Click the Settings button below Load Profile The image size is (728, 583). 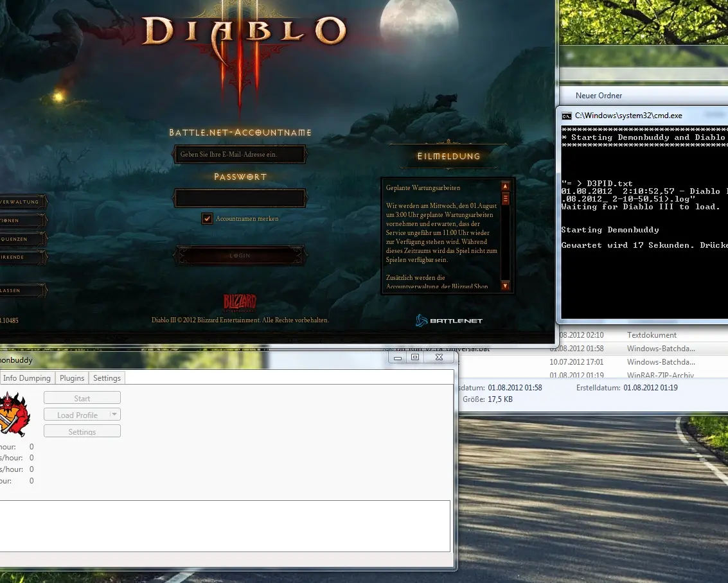82,431
